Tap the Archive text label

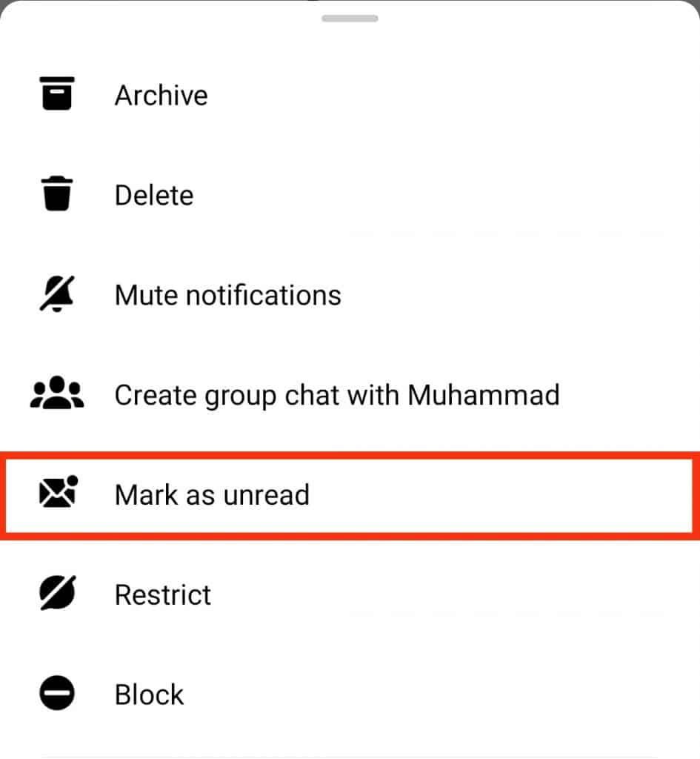pyautogui.click(x=161, y=94)
